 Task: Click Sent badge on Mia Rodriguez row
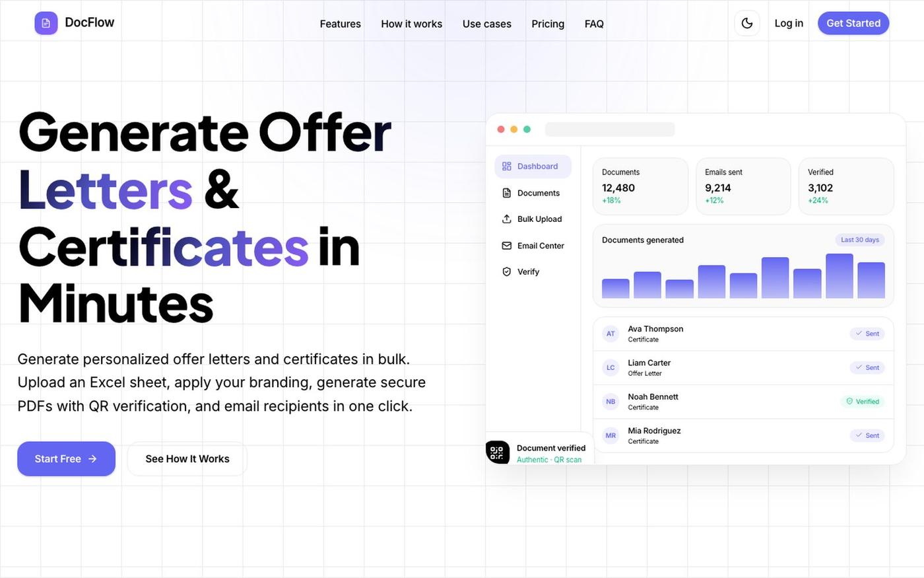(867, 435)
